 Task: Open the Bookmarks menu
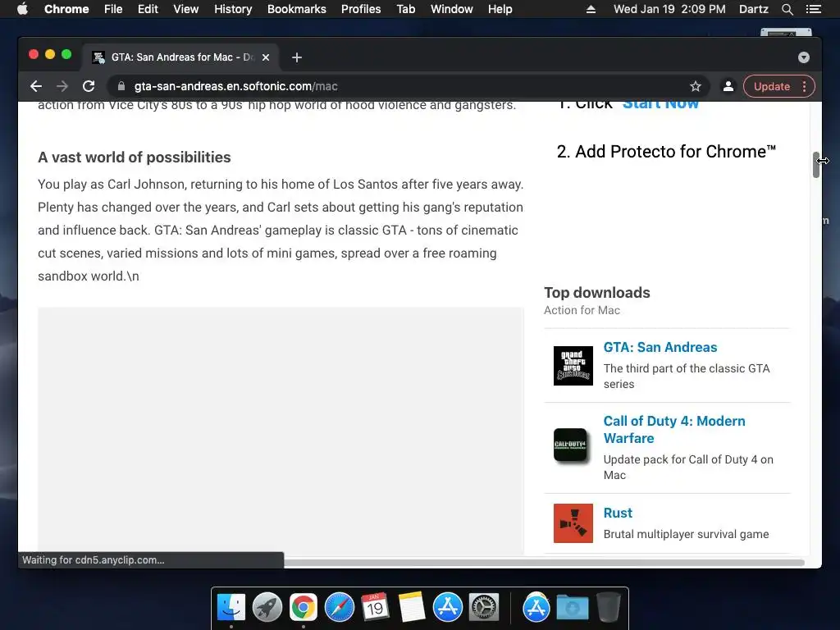(x=297, y=9)
